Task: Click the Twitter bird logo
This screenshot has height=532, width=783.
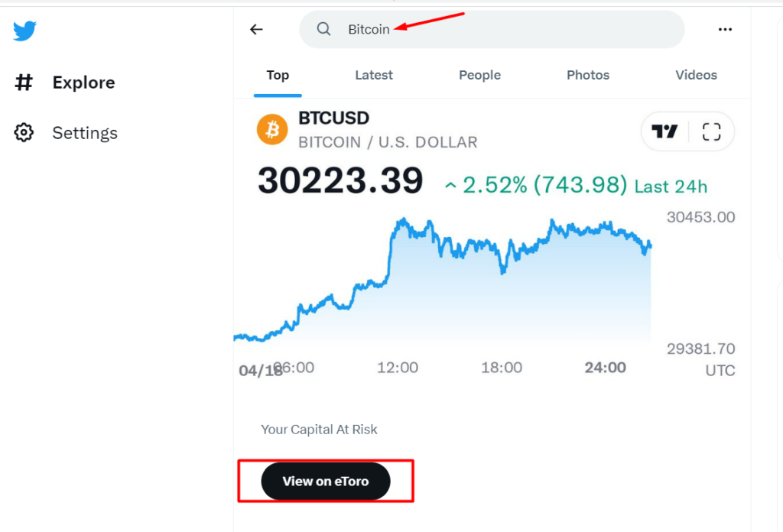Action: pyautogui.click(x=24, y=31)
